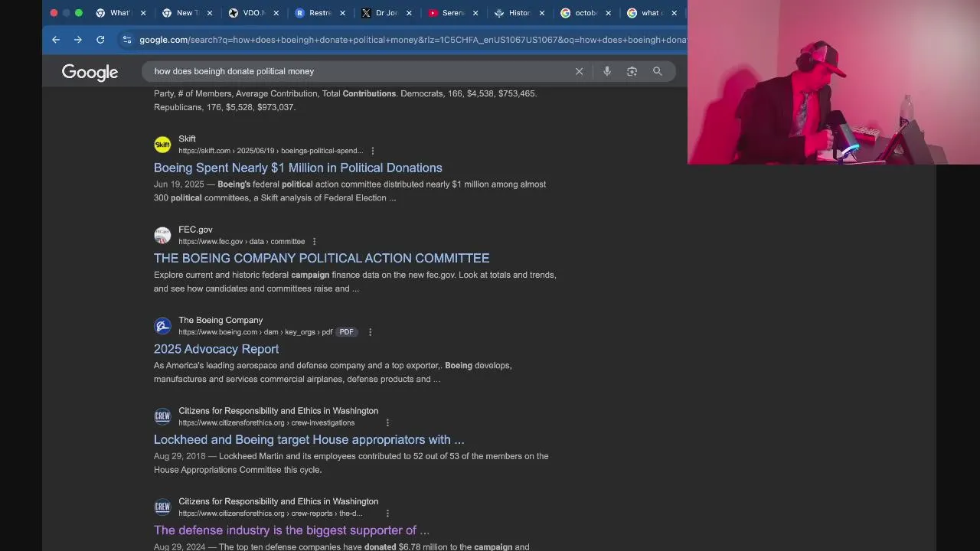
Task: Open Lockheed and Boeing target House appropriators link
Action: pos(309,440)
